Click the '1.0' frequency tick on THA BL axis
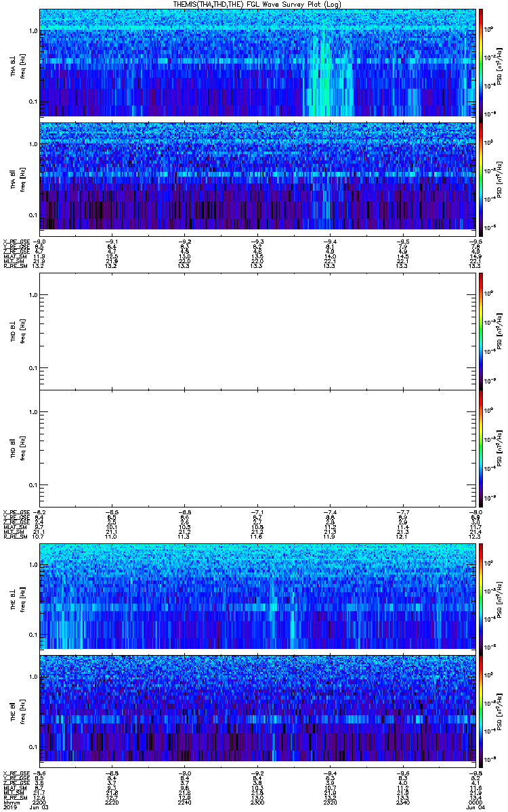This screenshot has width=508, height=812. point(33,31)
